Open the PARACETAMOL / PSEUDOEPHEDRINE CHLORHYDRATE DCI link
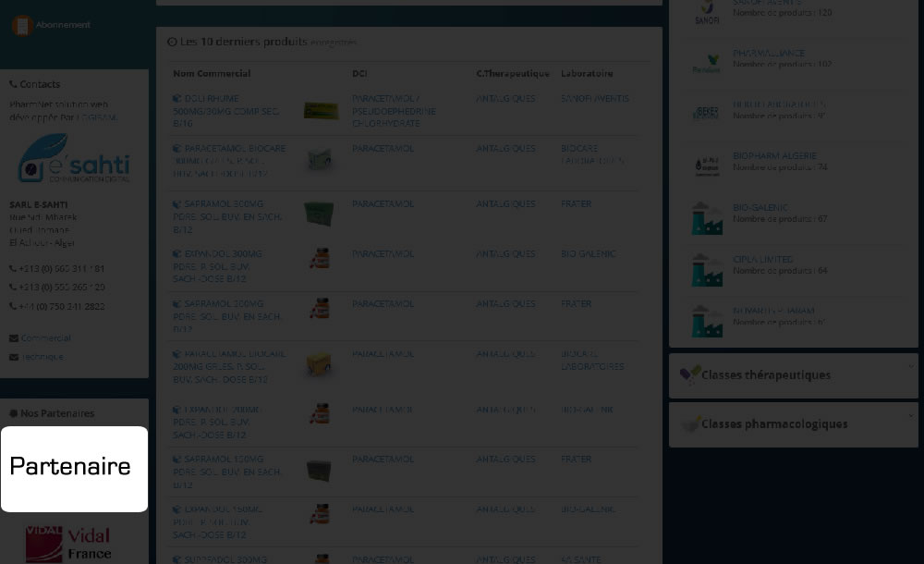Viewport: 924px width, 564px height. coord(395,111)
